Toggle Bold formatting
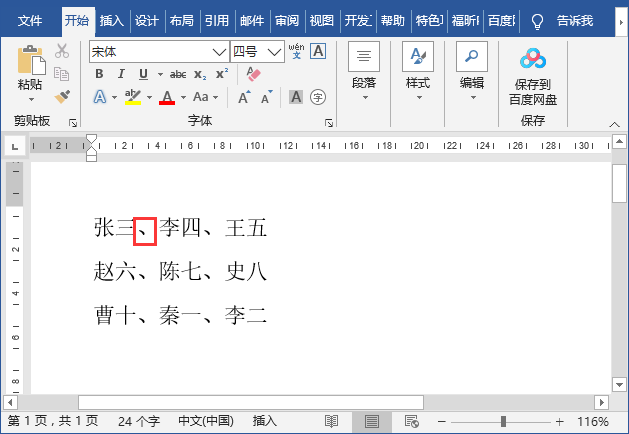The width and height of the screenshot is (629, 434). click(x=98, y=74)
